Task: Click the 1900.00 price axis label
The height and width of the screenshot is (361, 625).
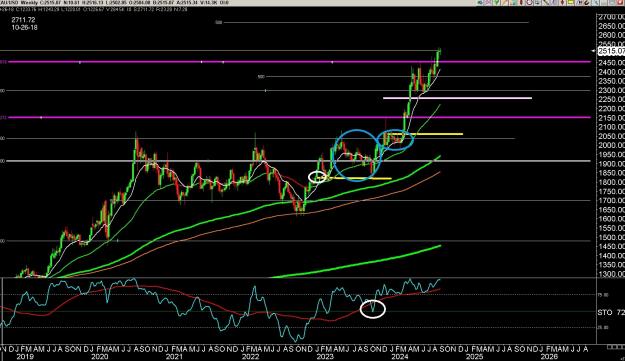Action: 611,164
